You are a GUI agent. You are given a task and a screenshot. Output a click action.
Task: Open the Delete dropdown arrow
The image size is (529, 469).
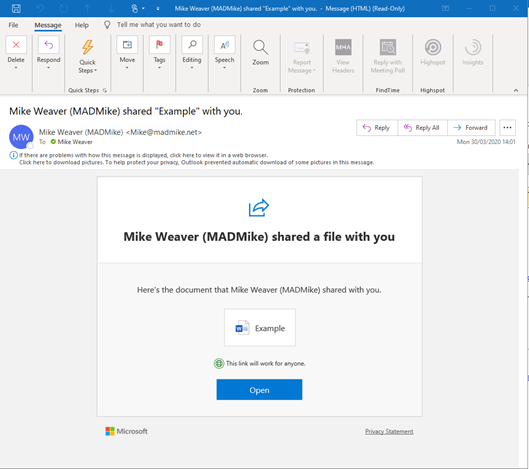coord(16,68)
